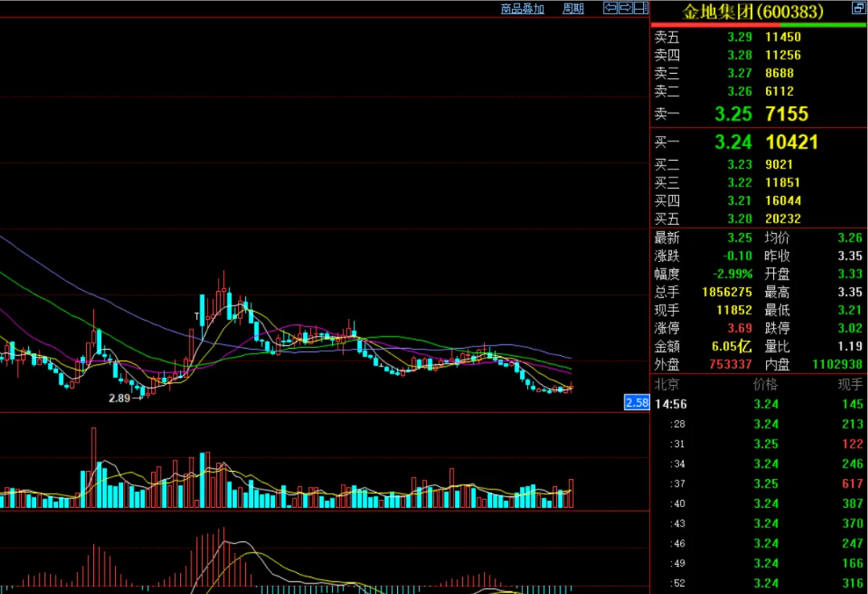The height and width of the screenshot is (594, 868).
Task: Select the 买三 volume 11851
Action: click(x=783, y=182)
